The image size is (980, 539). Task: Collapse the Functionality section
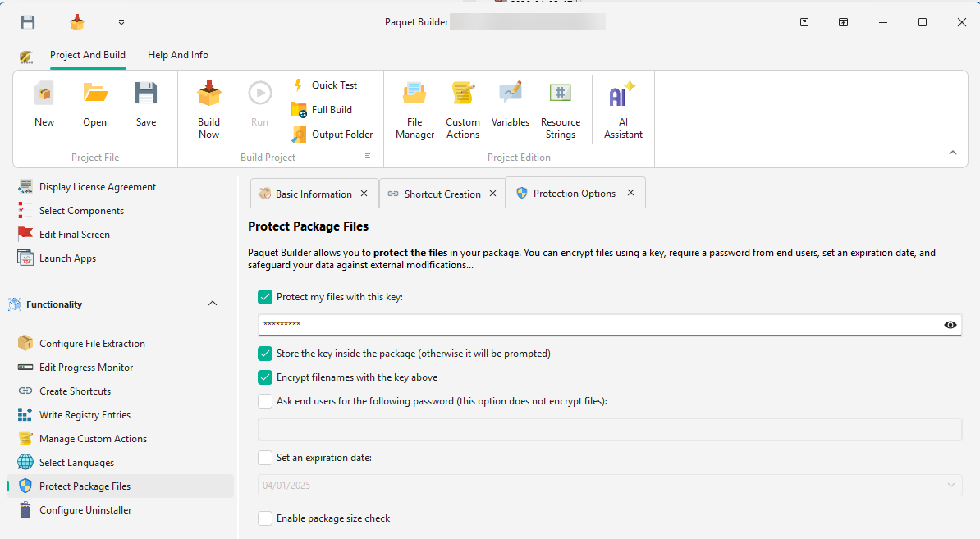213,303
